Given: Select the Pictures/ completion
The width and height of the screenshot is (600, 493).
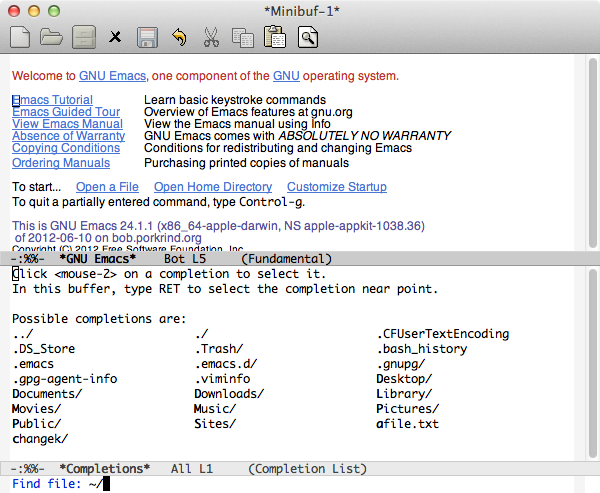Looking at the screenshot, I should tap(408, 409).
